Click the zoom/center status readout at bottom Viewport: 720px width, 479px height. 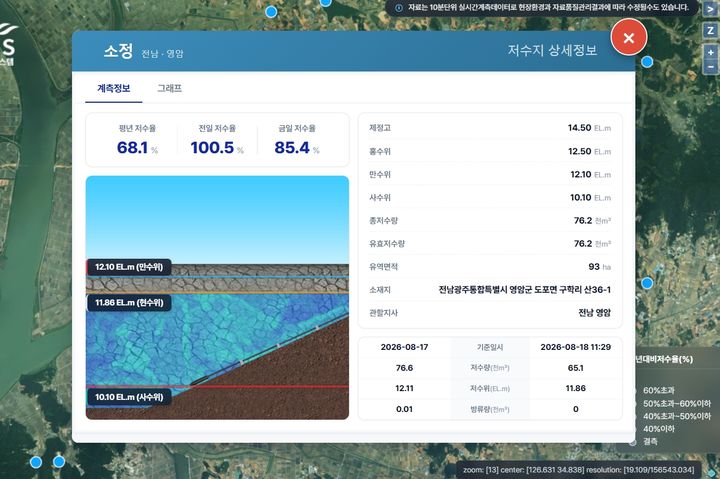click(579, 470)
